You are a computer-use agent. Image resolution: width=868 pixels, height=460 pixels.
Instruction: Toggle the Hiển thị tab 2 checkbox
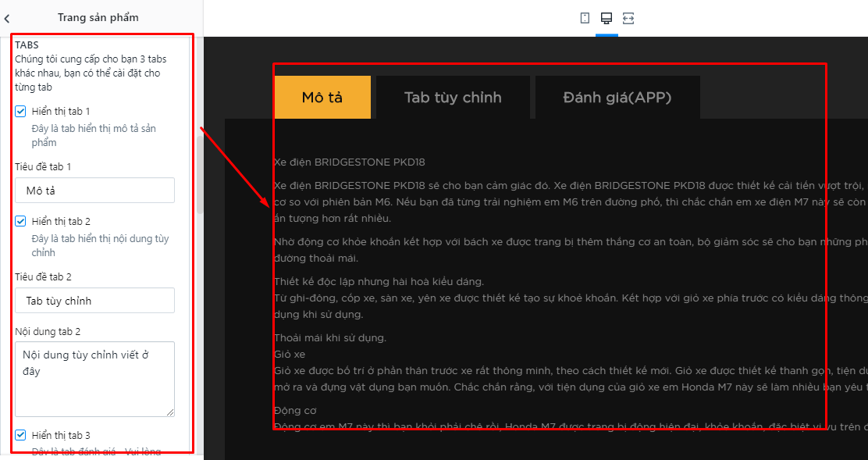click(20, 222)
